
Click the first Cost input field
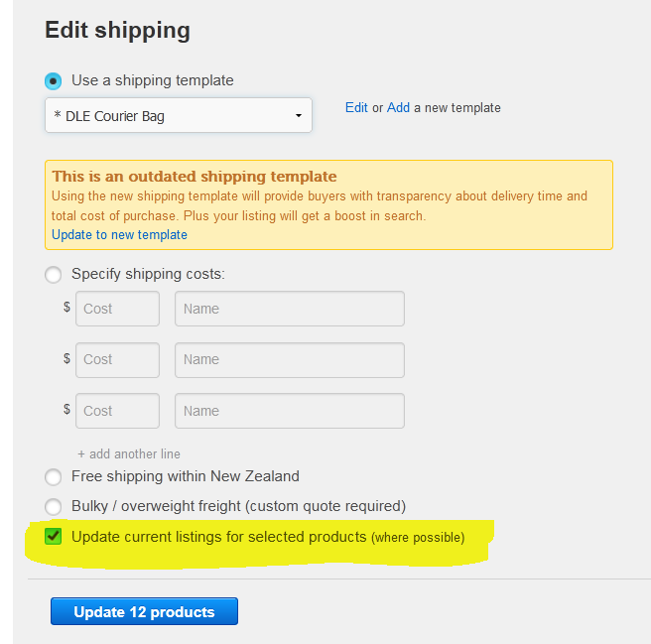coord(117,309)
